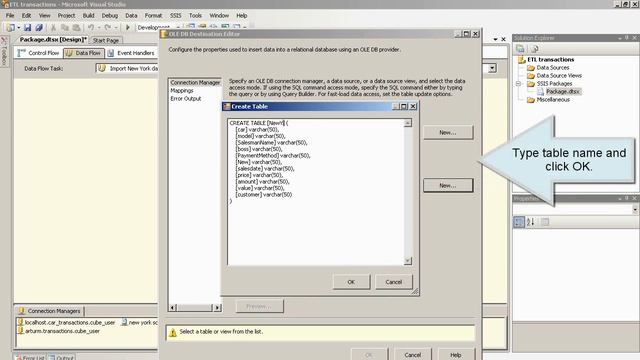Screen dimensions: 640x360
Task: Open the Data menu
Action: point(131,16)
